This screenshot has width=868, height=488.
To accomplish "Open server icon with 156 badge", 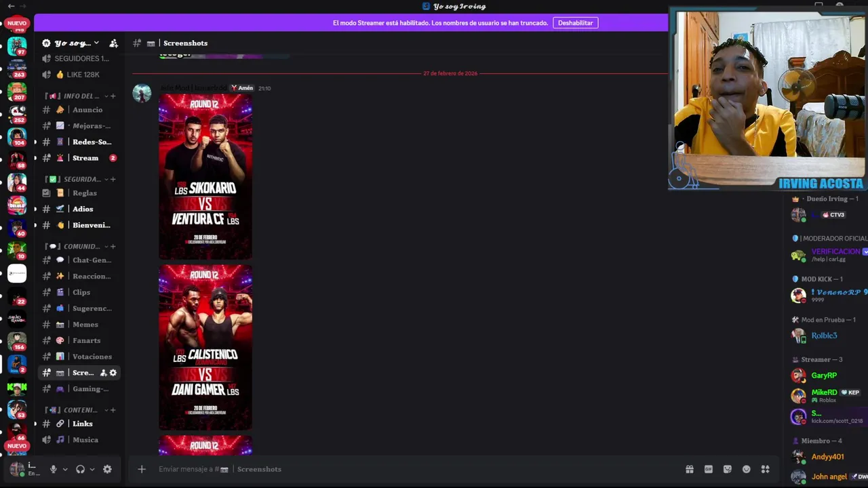I will (17, 341).
